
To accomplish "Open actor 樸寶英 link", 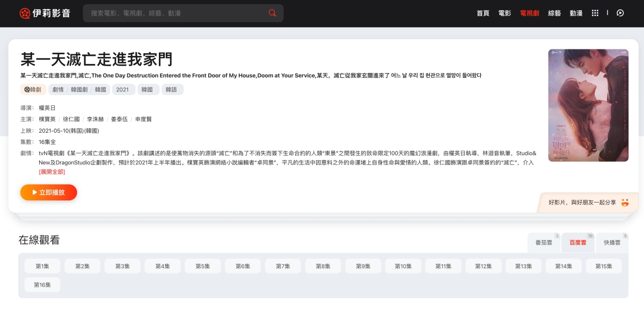I will 47,119.
